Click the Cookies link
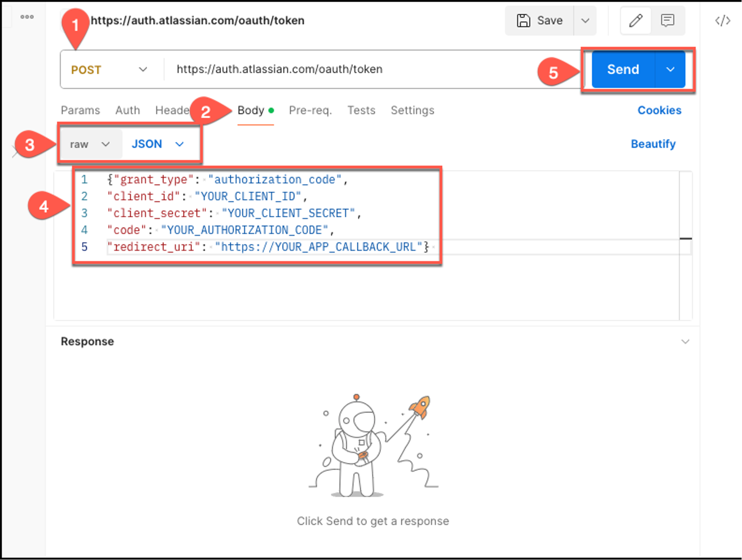Image resolution: width=742 pixels, height=560 pixels. [x=659, y=111]
